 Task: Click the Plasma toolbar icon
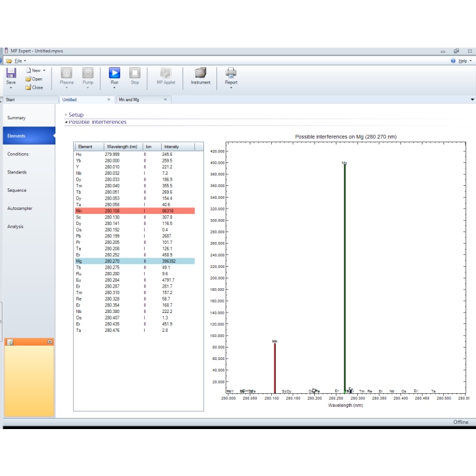[x=67, y=72]
